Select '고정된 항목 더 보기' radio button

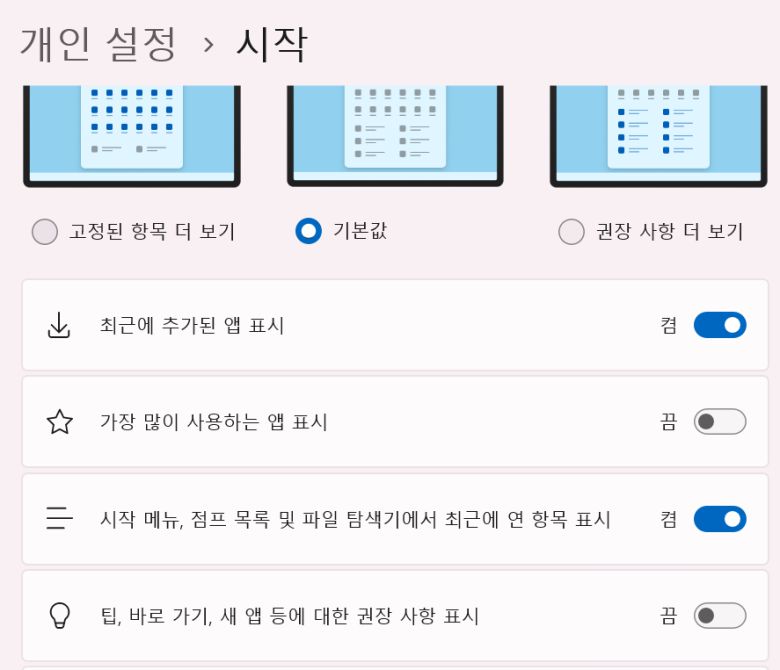(x=45, y=232)
